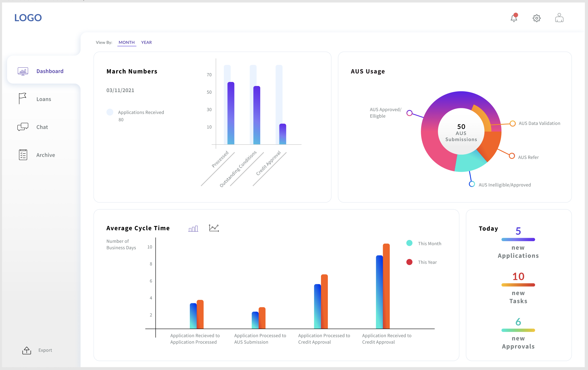Click the 5 new Applications count
Image resolution: width=588 pixels, height=370 pixels.
pyautogui.click(x=518, y=231)
